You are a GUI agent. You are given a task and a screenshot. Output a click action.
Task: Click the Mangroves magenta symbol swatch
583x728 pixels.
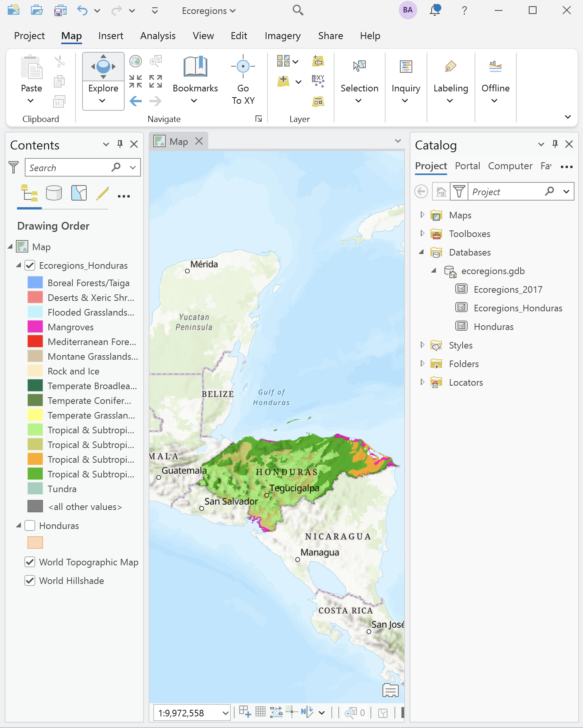35,327
